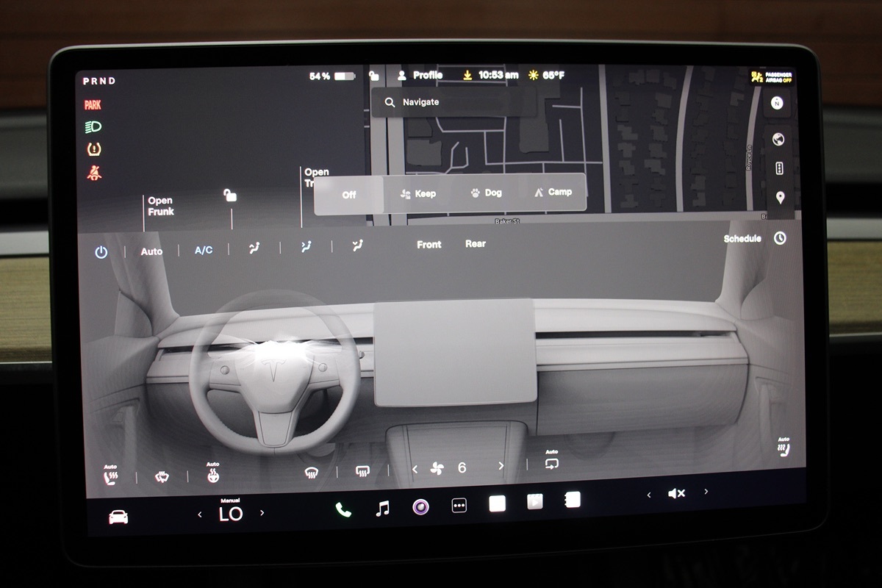Switch to the Rear climate tab
This screenshot has height=588, width=882.
(475, 244)
